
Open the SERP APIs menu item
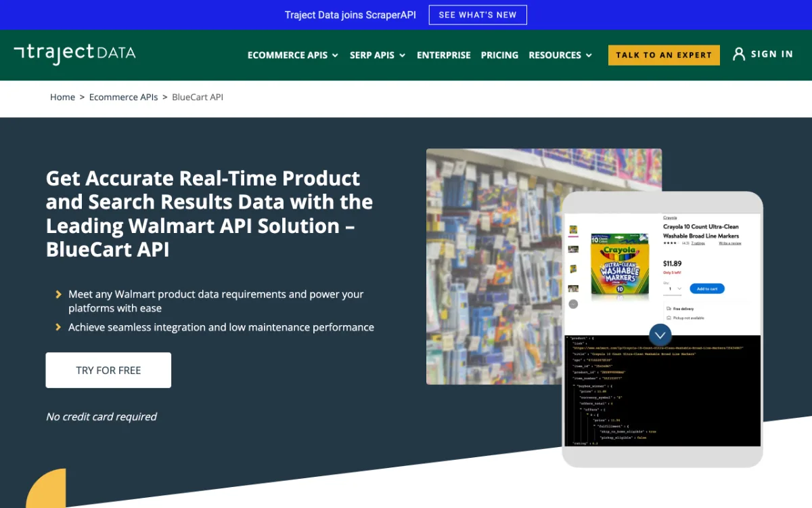tap(372, 55)
